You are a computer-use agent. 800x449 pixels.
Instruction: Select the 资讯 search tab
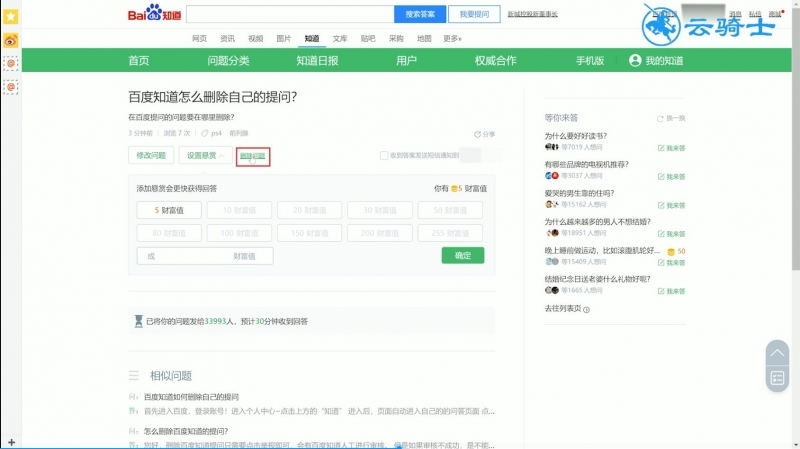(228, 38)
